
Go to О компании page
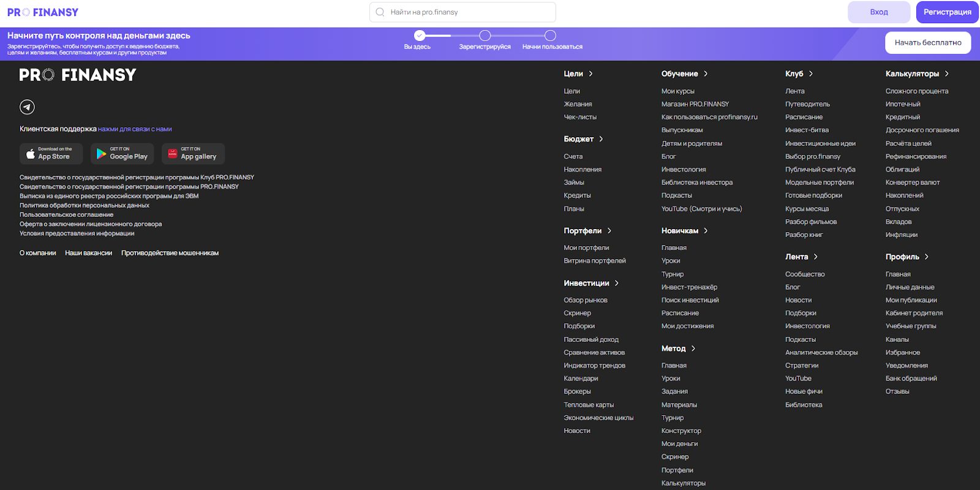point(38,253)
